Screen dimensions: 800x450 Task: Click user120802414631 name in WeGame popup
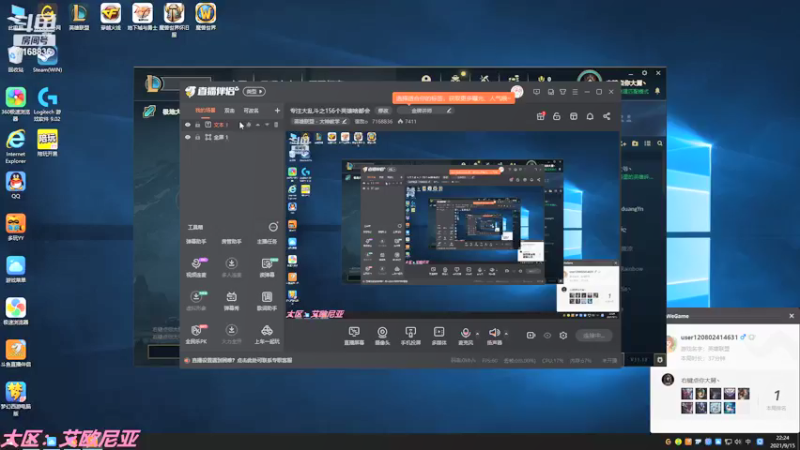tap(709, 337)
